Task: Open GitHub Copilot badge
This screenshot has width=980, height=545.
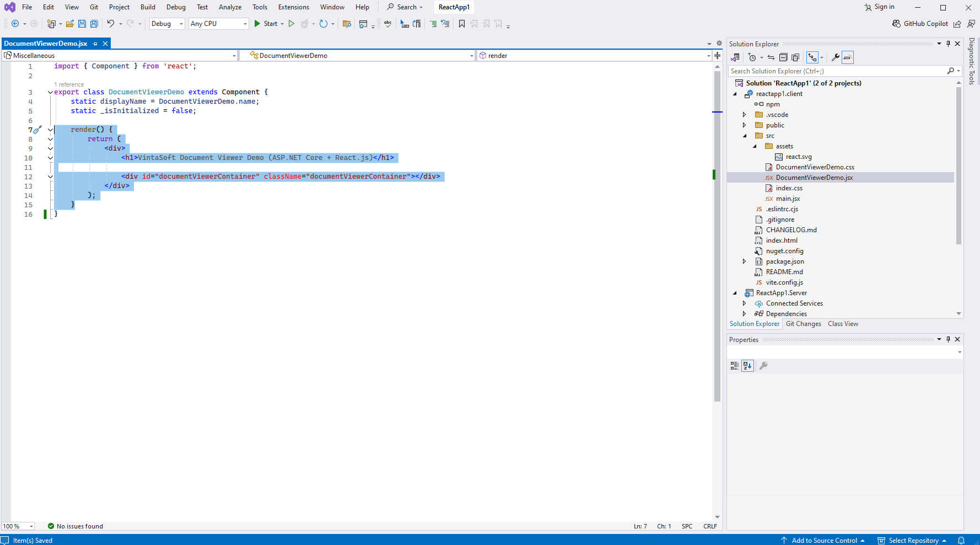Action: pyautogui.click(x=920, y=24)
